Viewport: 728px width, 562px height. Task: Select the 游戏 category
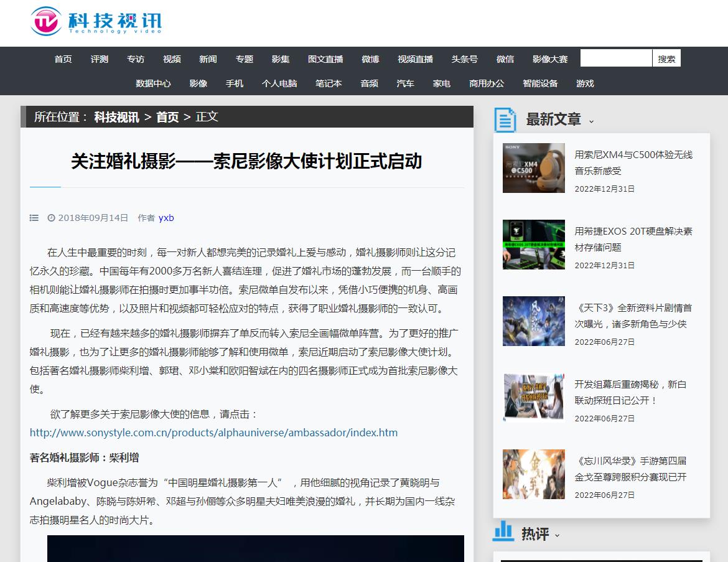[585, 83]
